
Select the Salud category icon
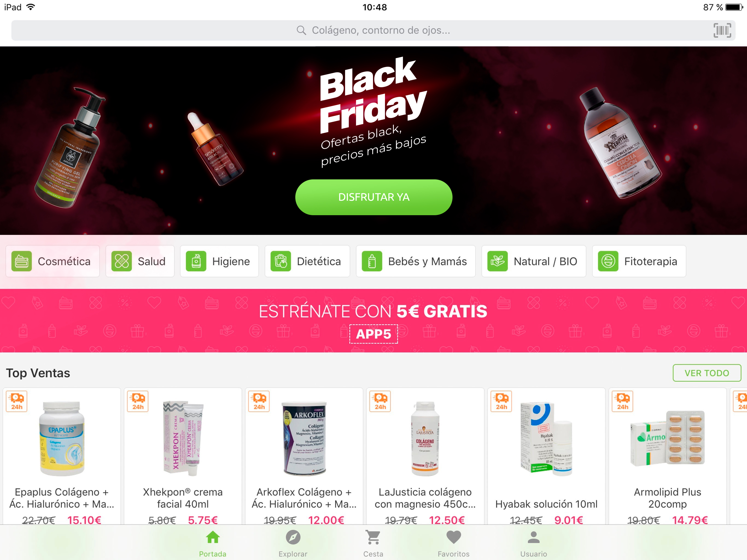[x=122, y=261]
